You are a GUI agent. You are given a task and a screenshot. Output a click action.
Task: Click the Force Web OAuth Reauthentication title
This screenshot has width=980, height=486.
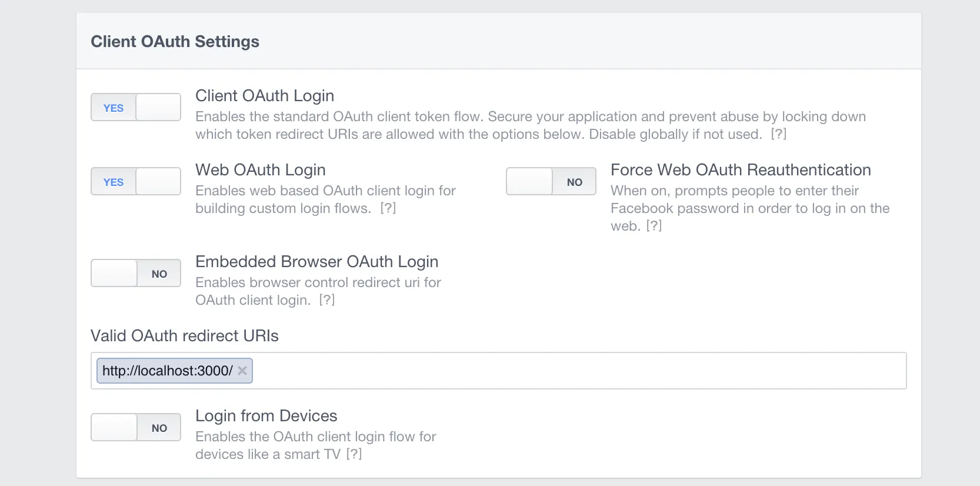741,170
